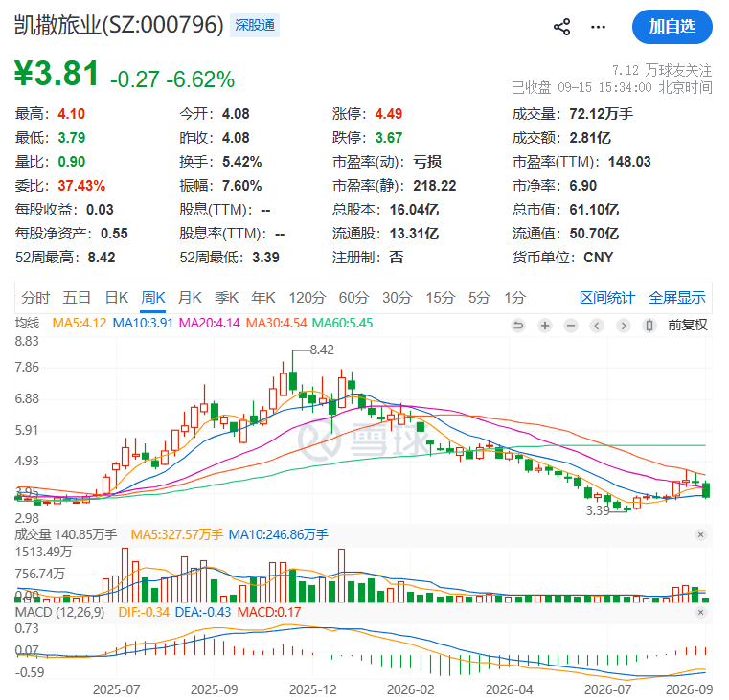This screenshot has height=700, width=729.
Task: Open the 前复权 adjustment dropdown
Action: pos(688,325)
